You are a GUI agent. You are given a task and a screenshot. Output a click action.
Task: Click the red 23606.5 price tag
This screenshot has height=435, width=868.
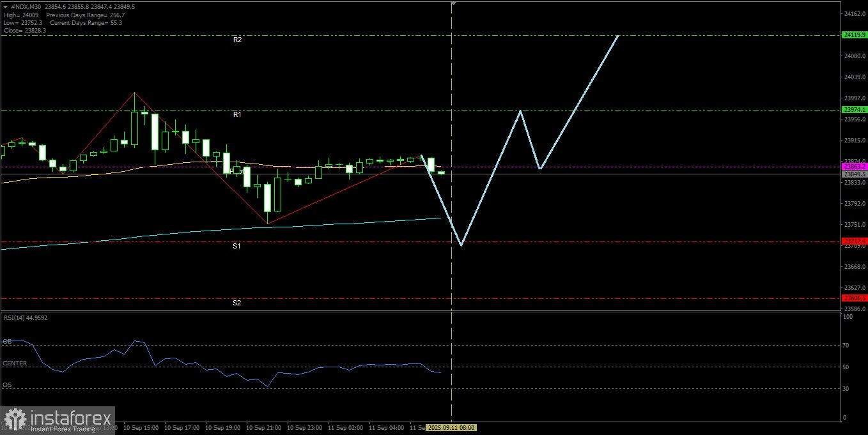[855, 298]
